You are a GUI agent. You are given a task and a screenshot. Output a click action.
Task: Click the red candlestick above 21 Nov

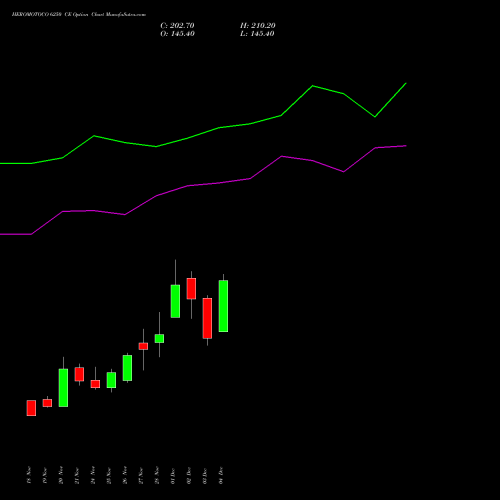(x=79, y=374)
